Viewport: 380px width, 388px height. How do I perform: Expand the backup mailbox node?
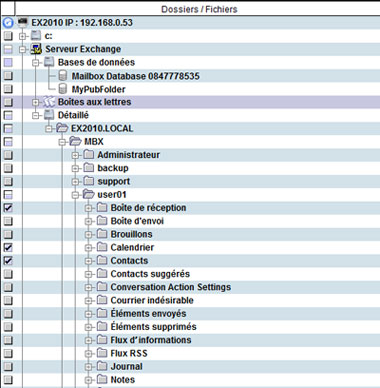[x=75, y=169]
